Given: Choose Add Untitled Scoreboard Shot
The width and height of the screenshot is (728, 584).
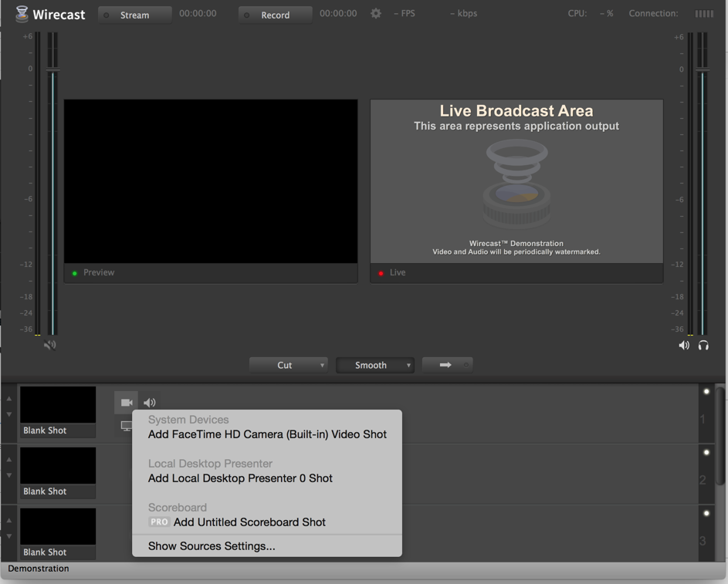Looking at the screenshot, I should click(x=267, y=522).
